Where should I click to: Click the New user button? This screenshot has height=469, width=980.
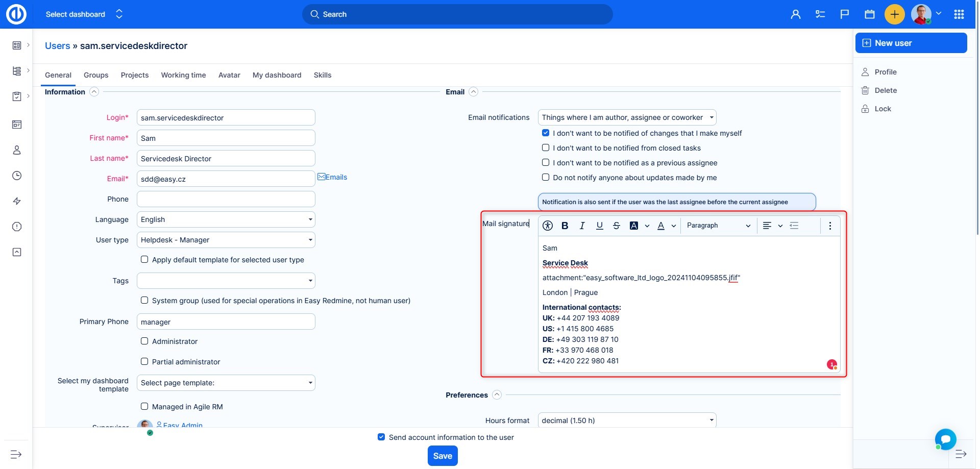click(x=911, y=43)
